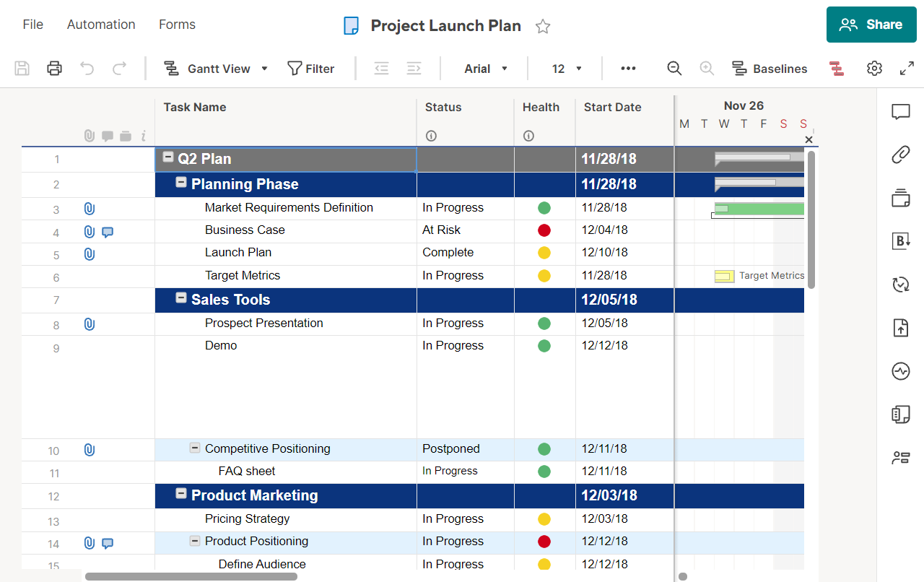Collapse the Planning Phase section

pyautogui.click(x=182, y=183)
